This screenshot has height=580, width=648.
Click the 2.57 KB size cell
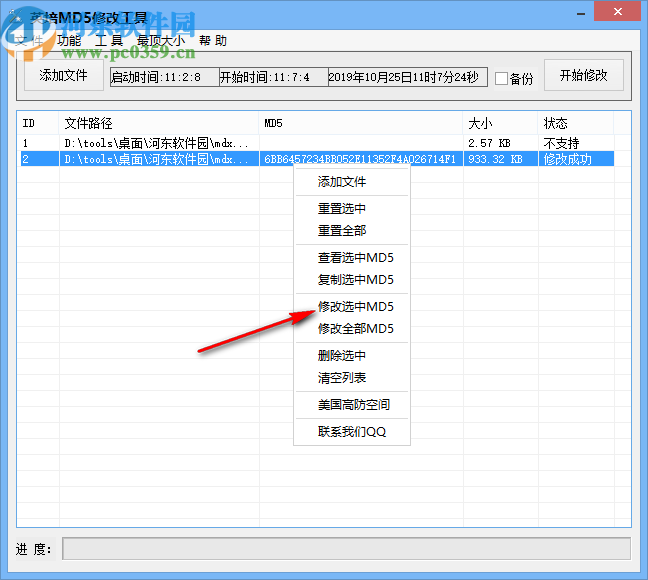tap(489, 143)
